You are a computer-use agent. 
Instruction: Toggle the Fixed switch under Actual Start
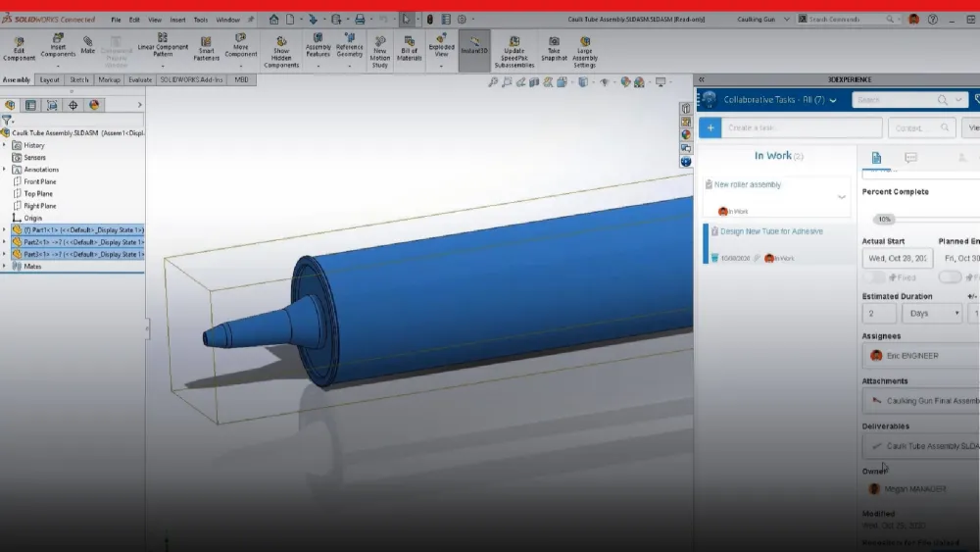pyautogui.click(x=874, y=277)
